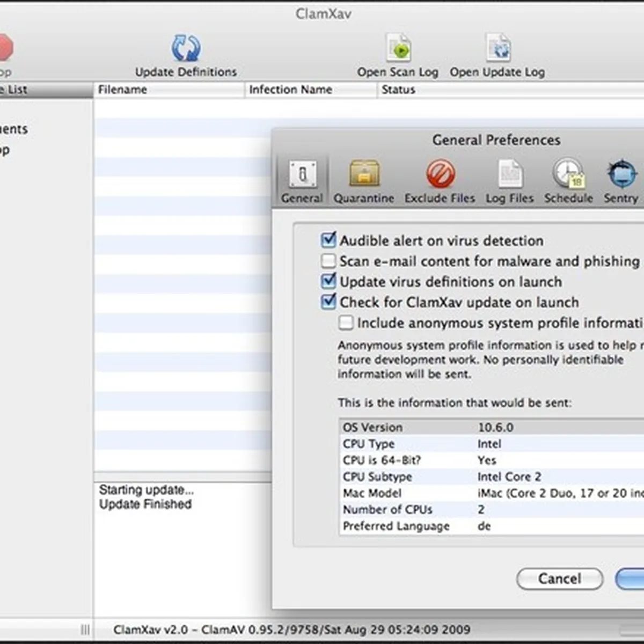Enable include anonymous system profile information
The width and height of the screenshot is (644, 644).
pyautogui.click(x=346, y=323)
